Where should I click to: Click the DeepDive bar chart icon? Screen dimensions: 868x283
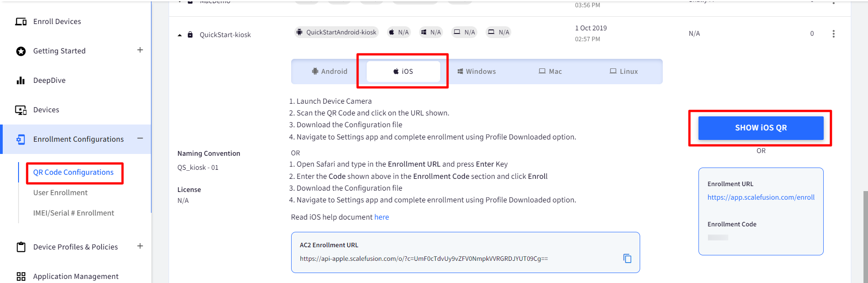click(x=21, y=81)
